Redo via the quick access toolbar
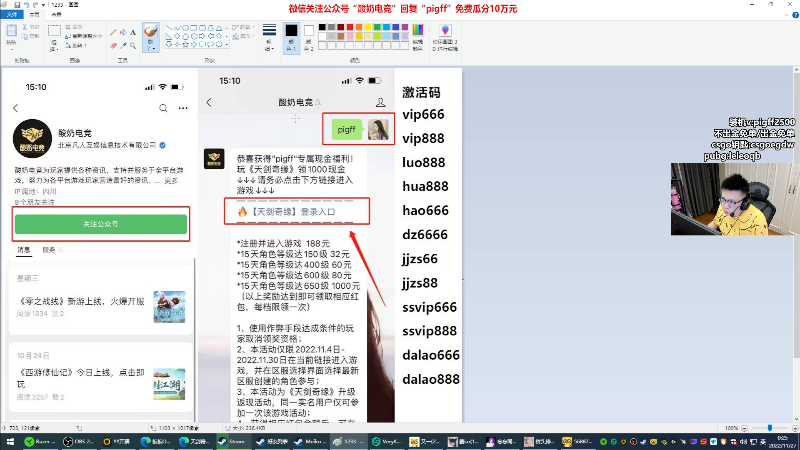Viewport: 800px width, 450px height. coord(35,5)
